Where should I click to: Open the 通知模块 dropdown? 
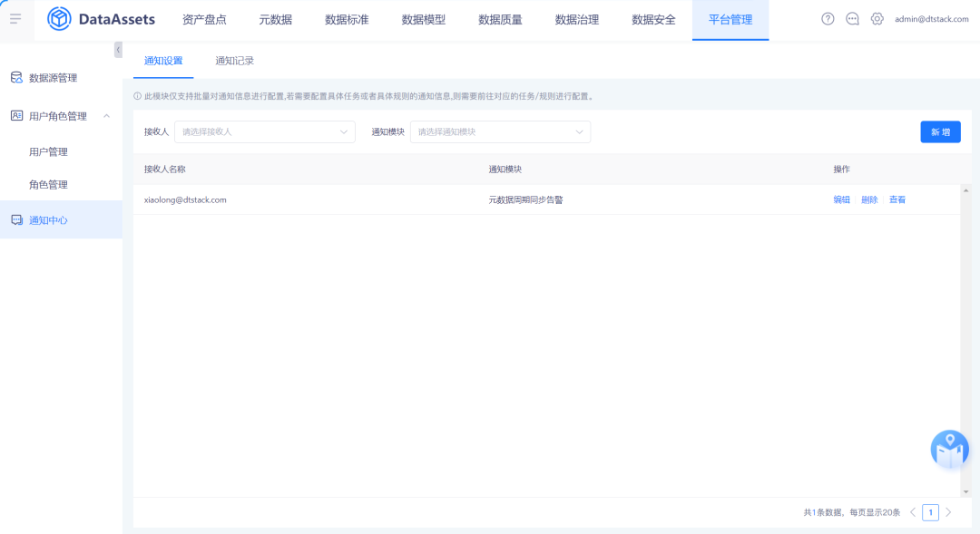click(500, 132)
